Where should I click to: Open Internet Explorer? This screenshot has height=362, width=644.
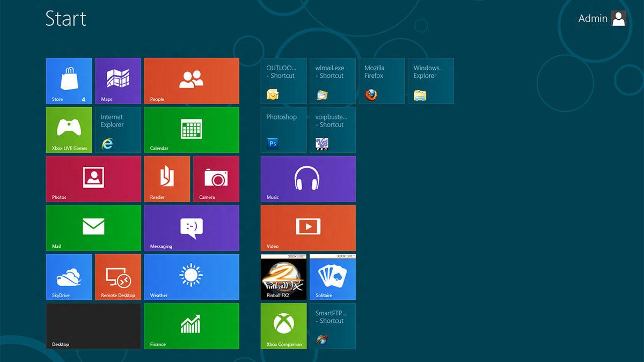(118, 130)
